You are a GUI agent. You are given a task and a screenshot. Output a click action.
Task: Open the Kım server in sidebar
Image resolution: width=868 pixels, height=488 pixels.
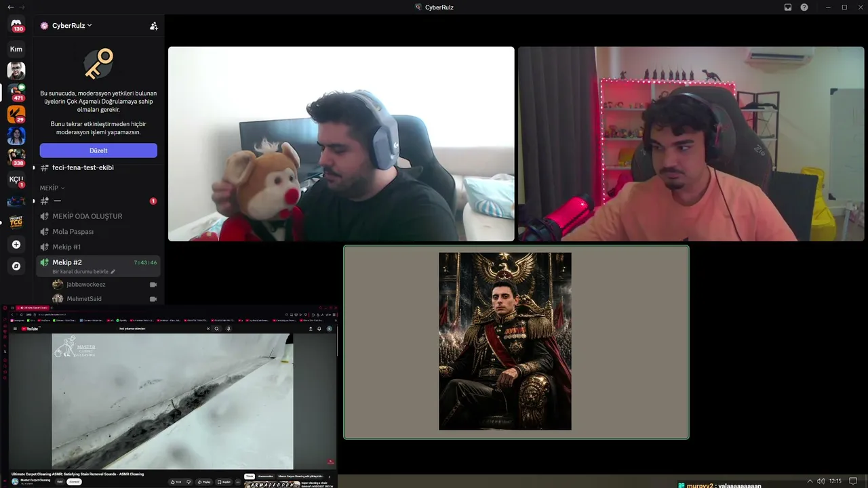click(x=16, y=49)
